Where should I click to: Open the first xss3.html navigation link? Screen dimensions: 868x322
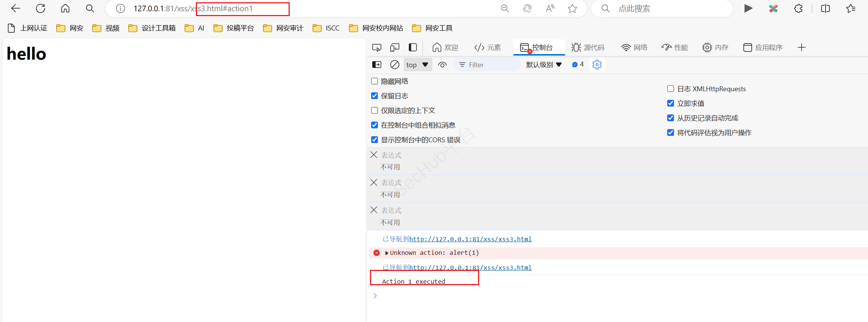470,239
